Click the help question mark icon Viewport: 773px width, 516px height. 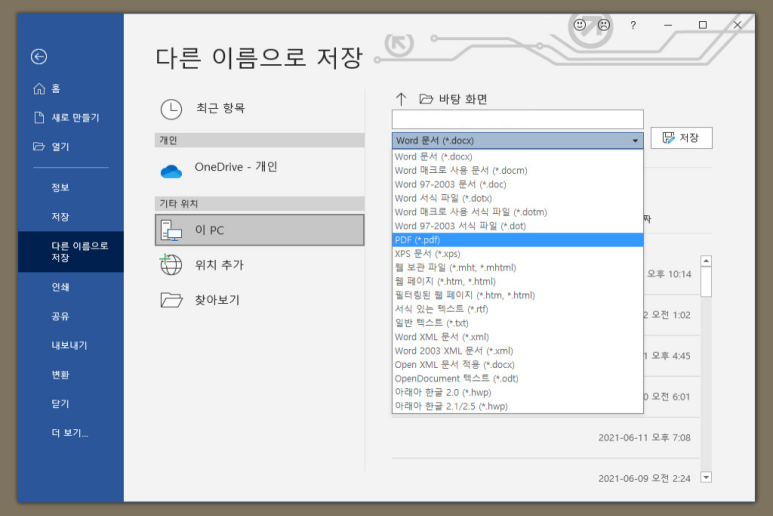633,25
